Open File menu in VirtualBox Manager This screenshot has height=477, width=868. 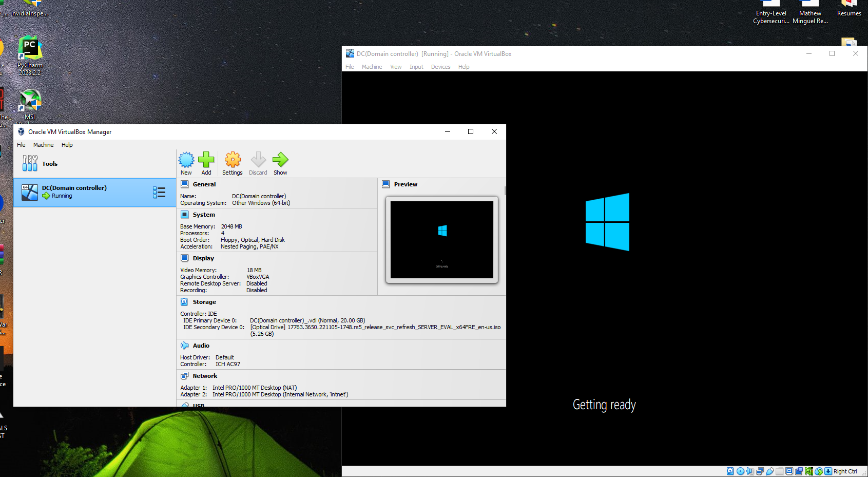point(21,145)
